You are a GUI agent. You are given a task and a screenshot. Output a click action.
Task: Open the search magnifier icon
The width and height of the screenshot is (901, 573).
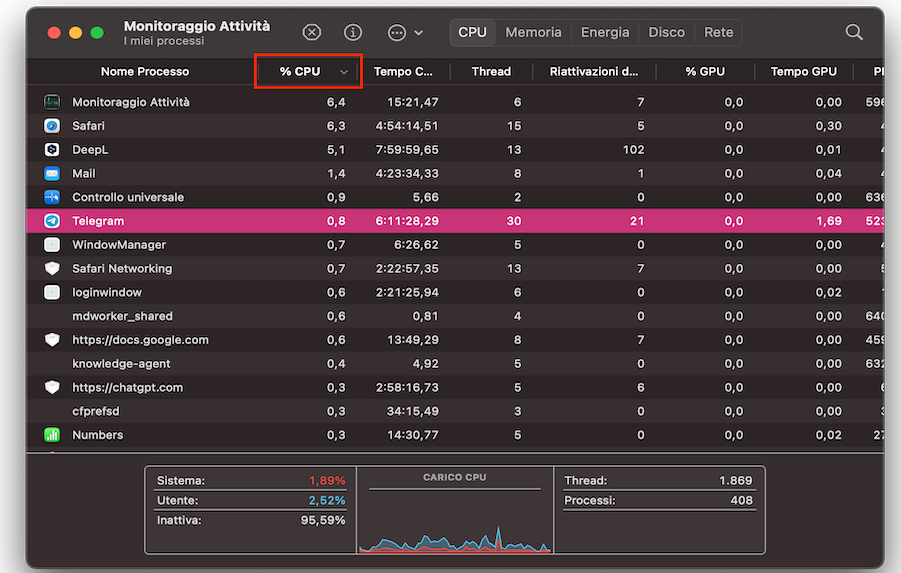(854, 32)
